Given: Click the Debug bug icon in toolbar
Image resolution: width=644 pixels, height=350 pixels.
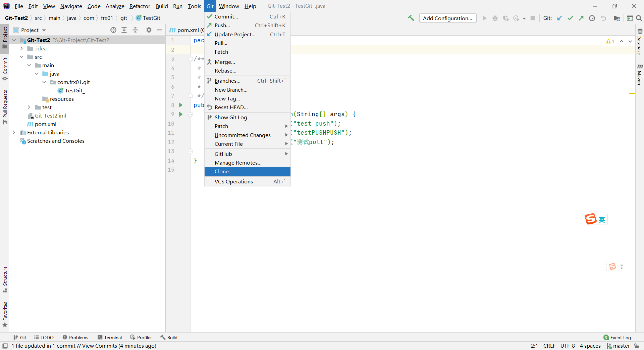Looking at the screenshot, I should (x=495, y=18).
